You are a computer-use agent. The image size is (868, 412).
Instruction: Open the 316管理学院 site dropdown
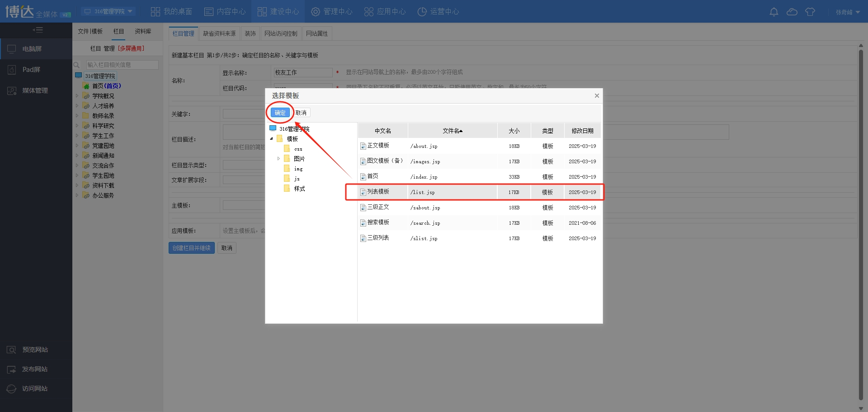click(108, 11)
